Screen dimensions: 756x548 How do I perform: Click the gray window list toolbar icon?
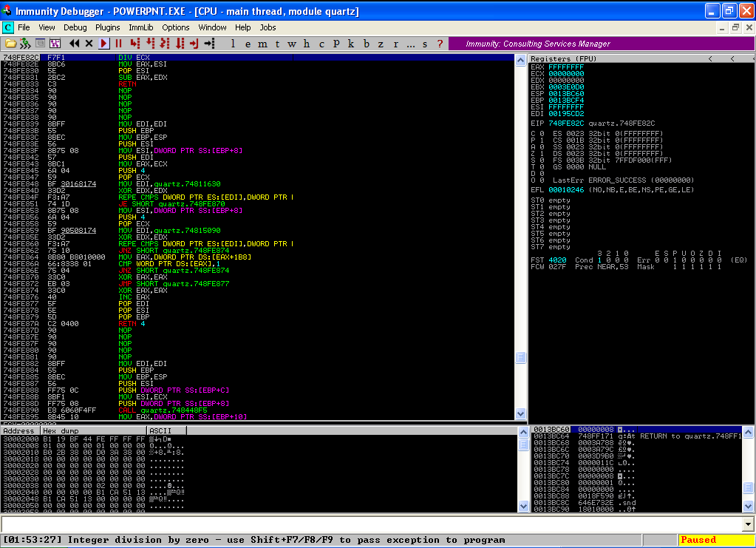41,44
